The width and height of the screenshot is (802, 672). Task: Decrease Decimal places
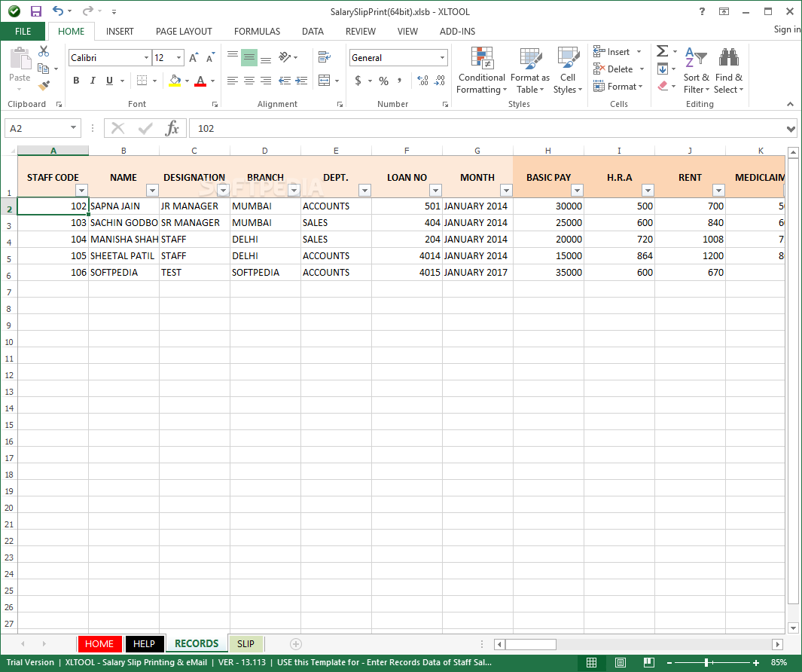(439, 81)
